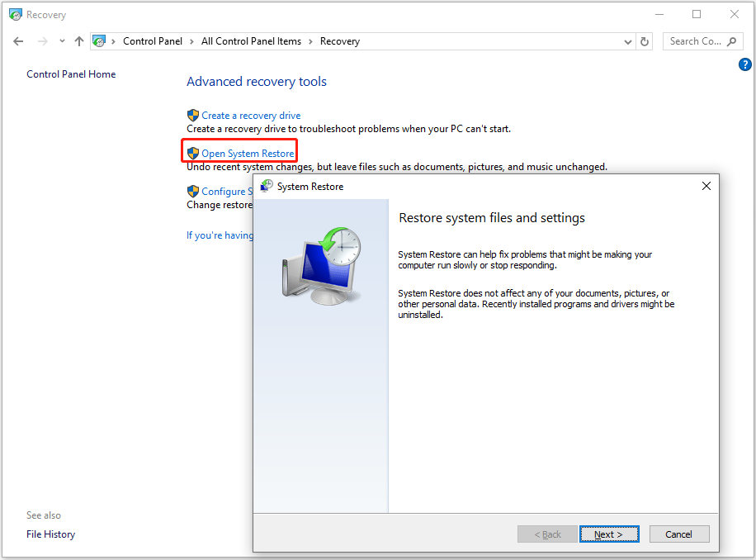Click the refresh icon in the address bar
This screenshot has height=560, width=756.
[645, 40]
